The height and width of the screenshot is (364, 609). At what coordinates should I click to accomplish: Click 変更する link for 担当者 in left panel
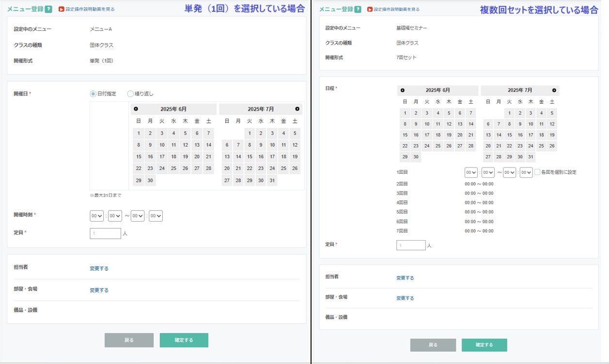point(99,269)
